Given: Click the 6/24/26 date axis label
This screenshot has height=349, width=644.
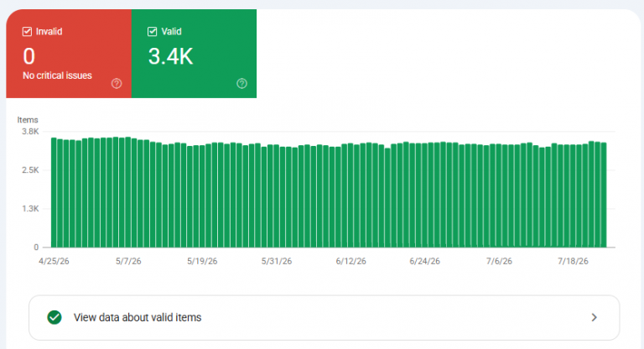Looking at the screenshot, I should coord(424,261).
